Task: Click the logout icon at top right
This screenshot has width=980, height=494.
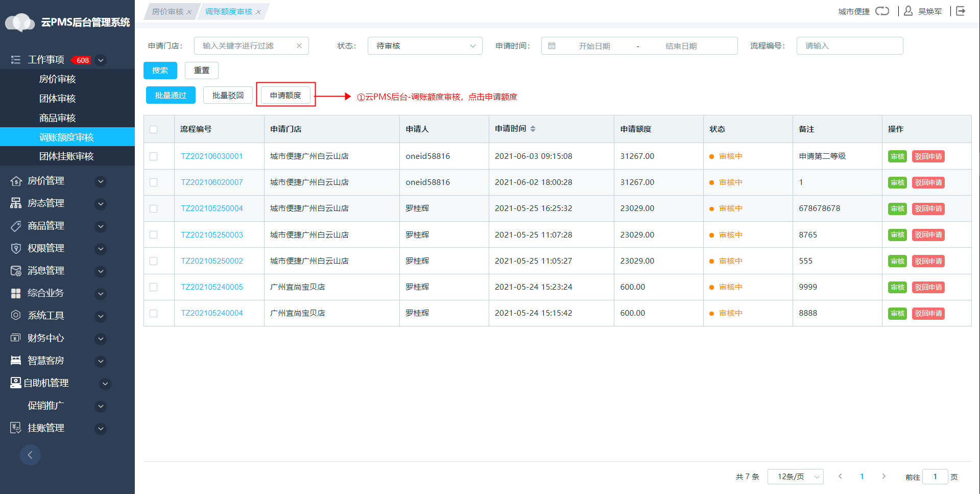Action: coord(961,11)
